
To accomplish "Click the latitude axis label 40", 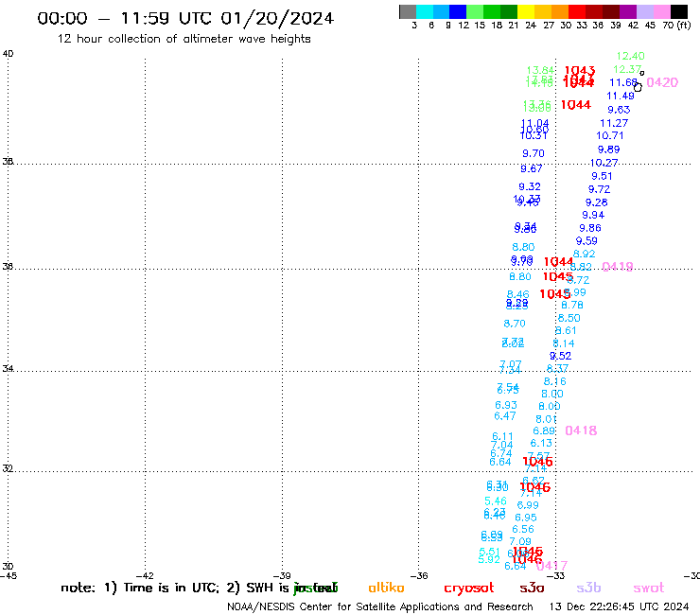I will pyautogui.click(x=8, y=54).
